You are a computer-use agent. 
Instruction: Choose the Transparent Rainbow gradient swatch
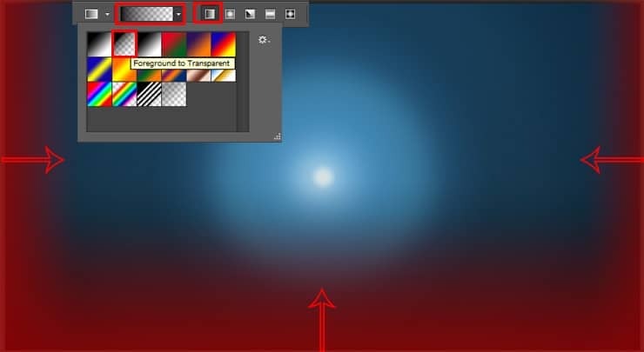click(124, 95)
